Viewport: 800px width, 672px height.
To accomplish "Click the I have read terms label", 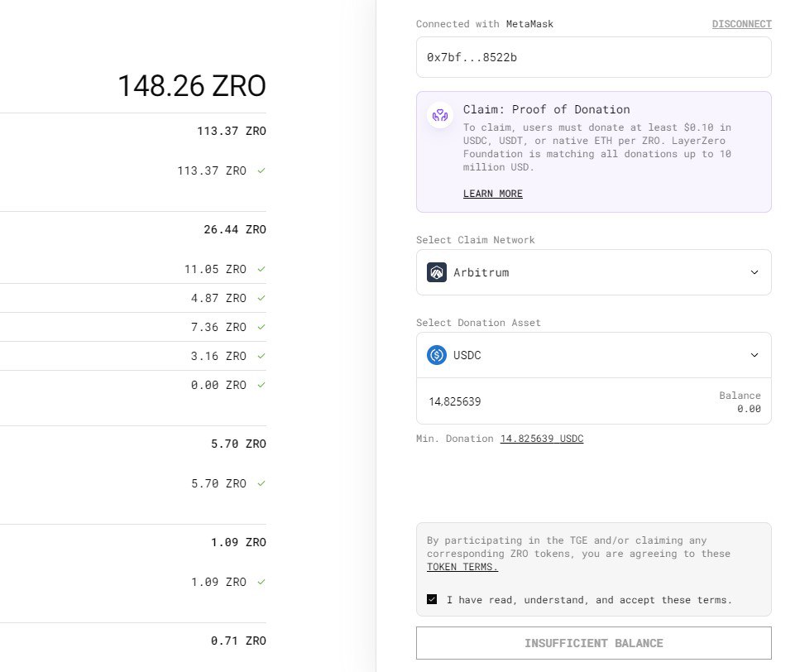I will [589, 600].
